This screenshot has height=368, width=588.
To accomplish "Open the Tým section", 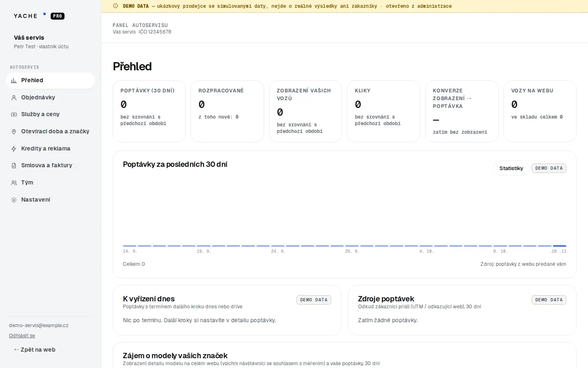I will click(x=51, y=183).
